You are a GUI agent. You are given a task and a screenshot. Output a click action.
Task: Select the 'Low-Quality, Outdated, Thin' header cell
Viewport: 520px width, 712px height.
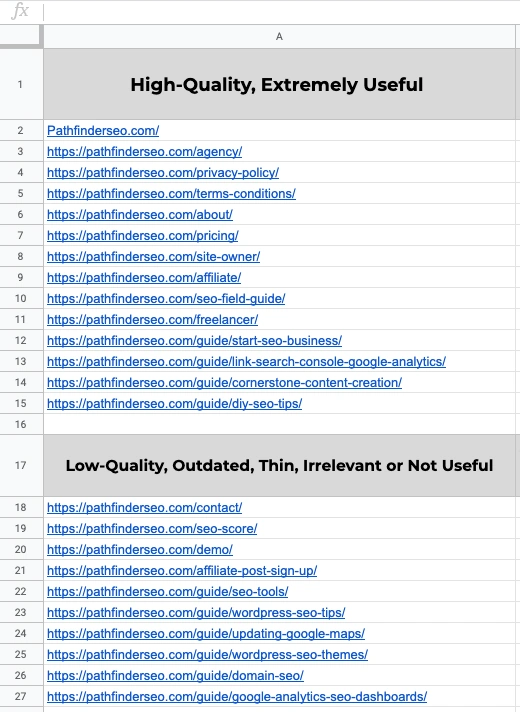pyautogui.click(x=279, y=465)
